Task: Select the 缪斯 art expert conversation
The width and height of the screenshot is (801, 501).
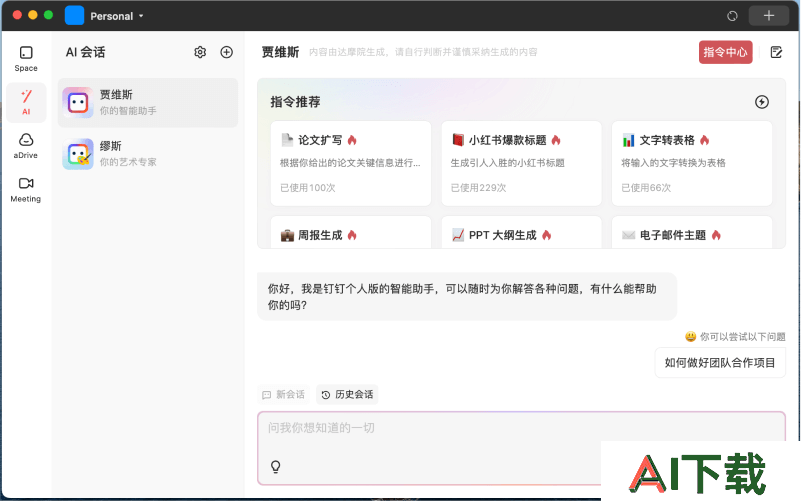Action: (x=148, y=153)
